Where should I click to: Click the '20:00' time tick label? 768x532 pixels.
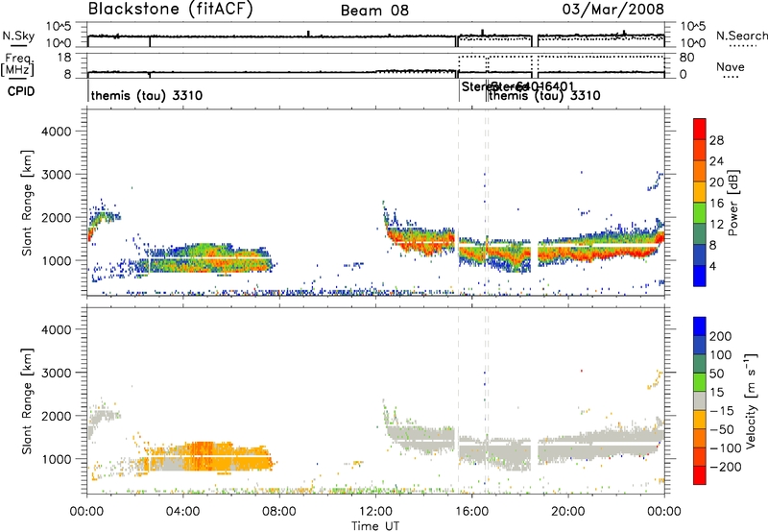[x=568, y=512]
